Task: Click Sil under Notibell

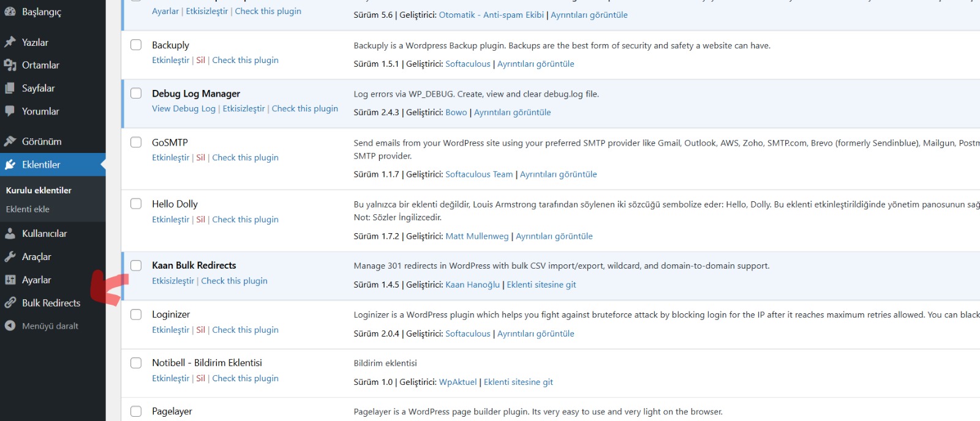Action: tap(200, 378)
